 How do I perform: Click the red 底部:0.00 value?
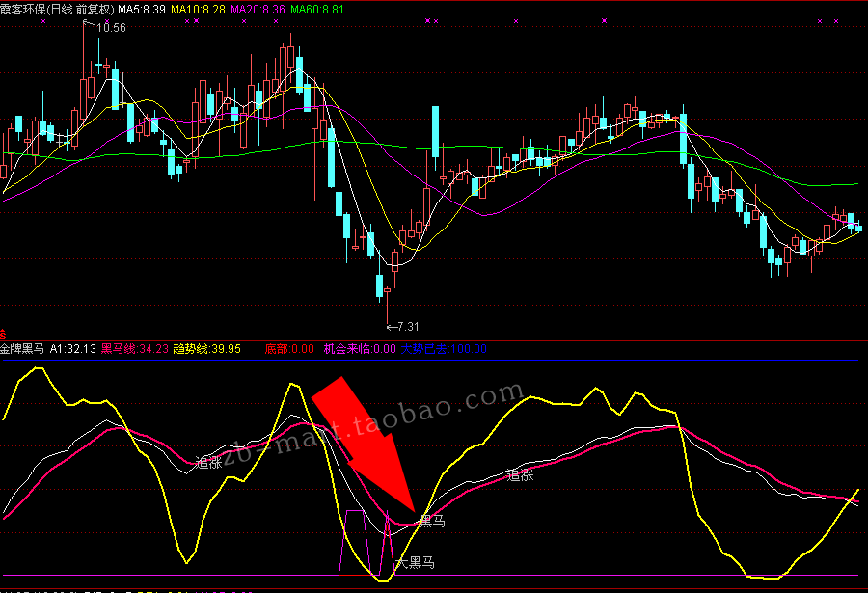click(289, 349)
